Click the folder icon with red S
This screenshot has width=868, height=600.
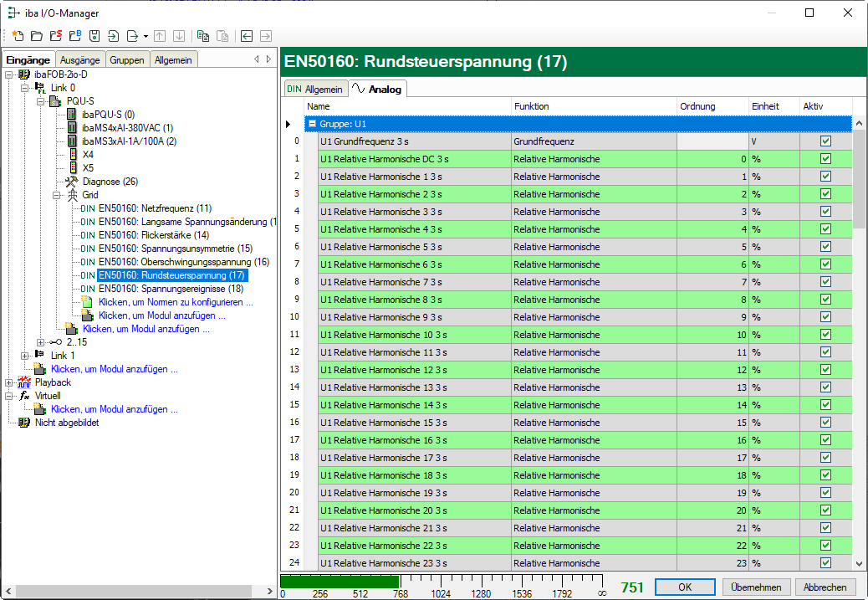pos(55,36)
